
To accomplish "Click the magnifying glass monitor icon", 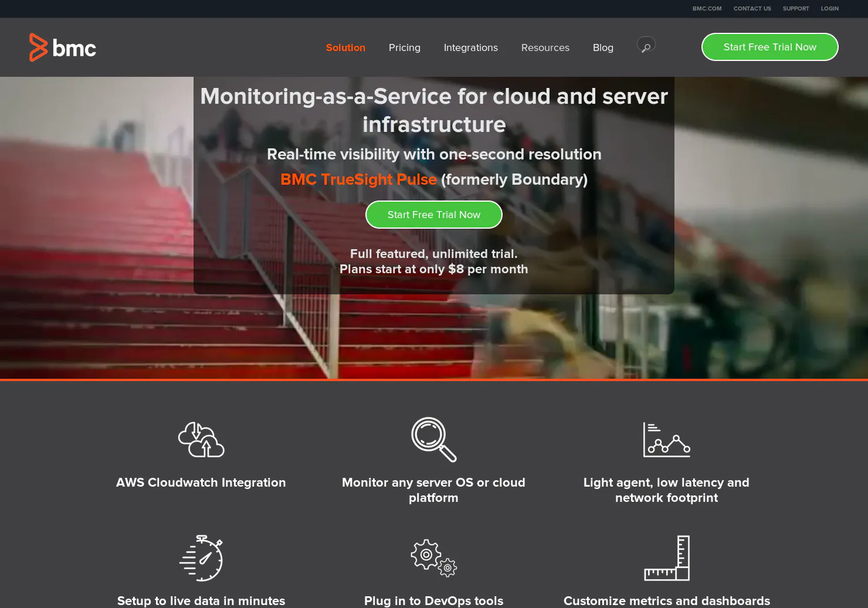I will tap(433, 440).
